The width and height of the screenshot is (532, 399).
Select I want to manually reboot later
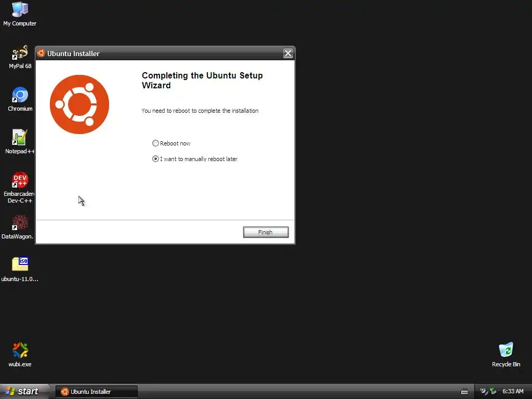[x=195, y=159]
